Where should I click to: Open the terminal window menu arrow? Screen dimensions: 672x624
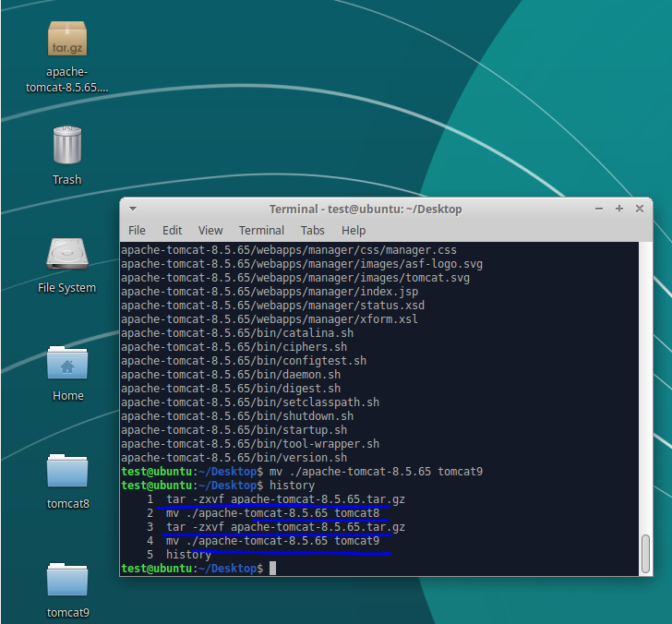pos(133,210)
